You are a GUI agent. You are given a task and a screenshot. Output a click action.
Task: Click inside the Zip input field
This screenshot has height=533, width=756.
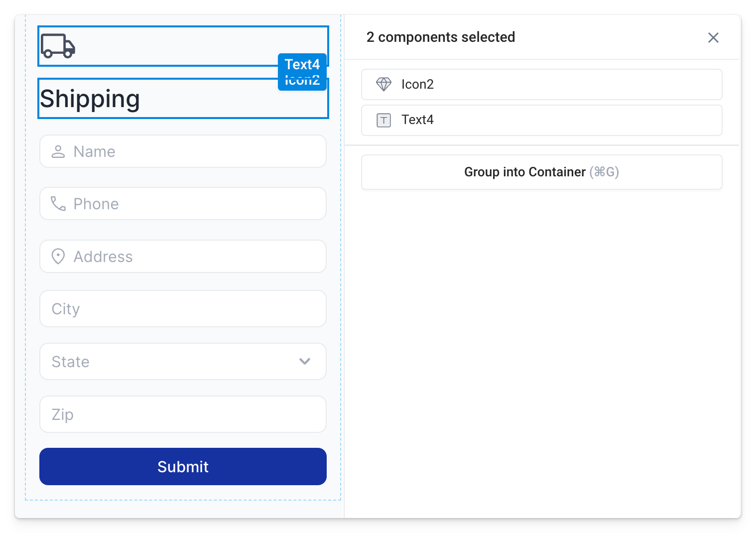183,414
